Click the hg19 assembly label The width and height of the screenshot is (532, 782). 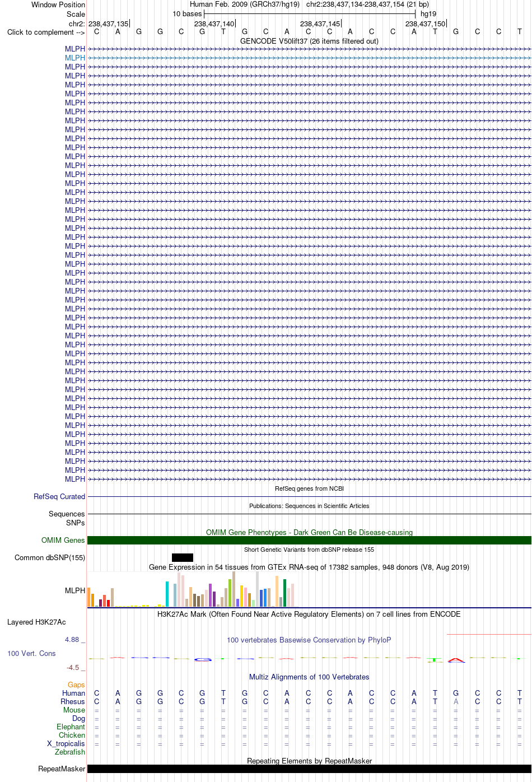(428, 14)
